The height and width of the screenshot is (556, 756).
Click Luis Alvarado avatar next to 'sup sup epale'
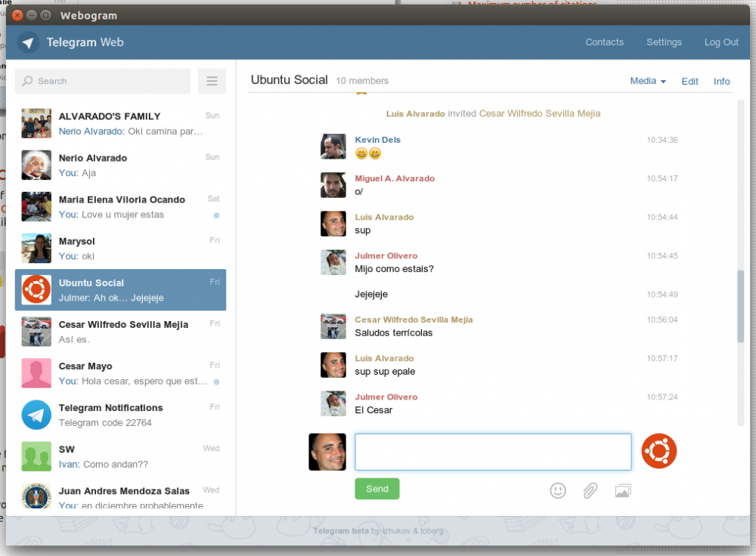(333, 365)
